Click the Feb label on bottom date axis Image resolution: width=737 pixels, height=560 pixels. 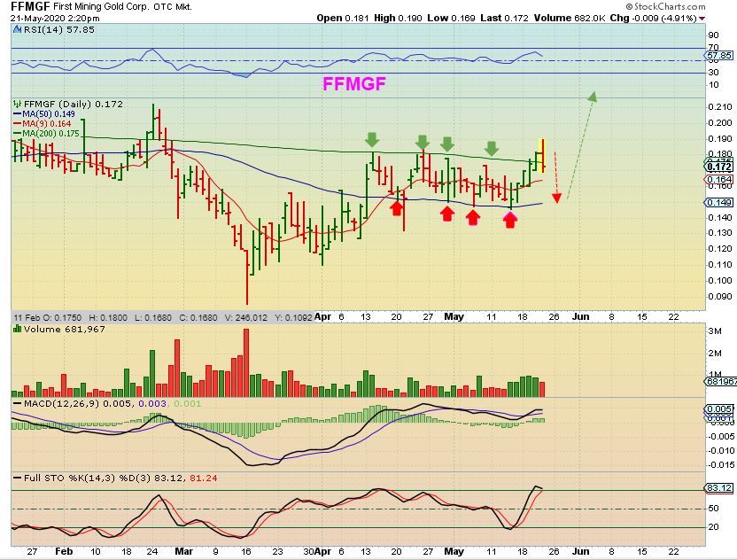point(64,551)
